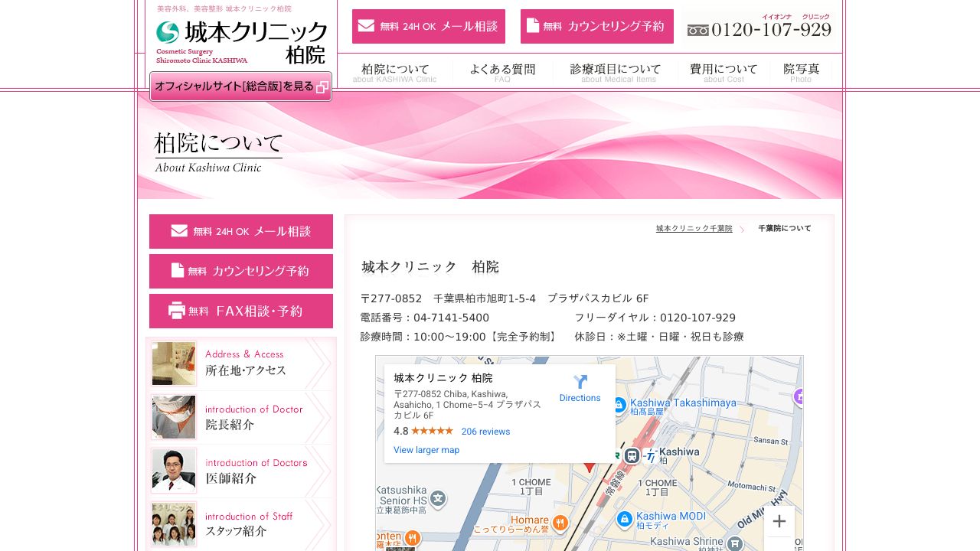
Task: Open the 城本クリニック千葉院 breadcrumb link
Action: [694, 228]
